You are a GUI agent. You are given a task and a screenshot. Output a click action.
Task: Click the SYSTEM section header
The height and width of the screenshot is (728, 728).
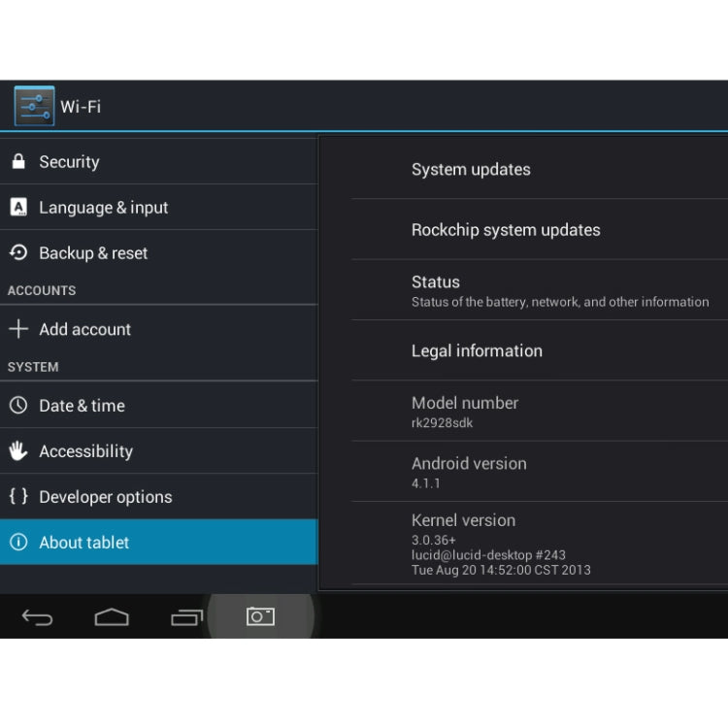coord(33,367)
